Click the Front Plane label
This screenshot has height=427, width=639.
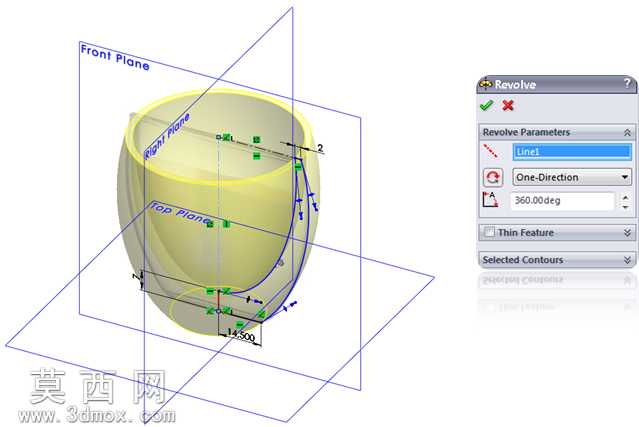coord(115,57)
